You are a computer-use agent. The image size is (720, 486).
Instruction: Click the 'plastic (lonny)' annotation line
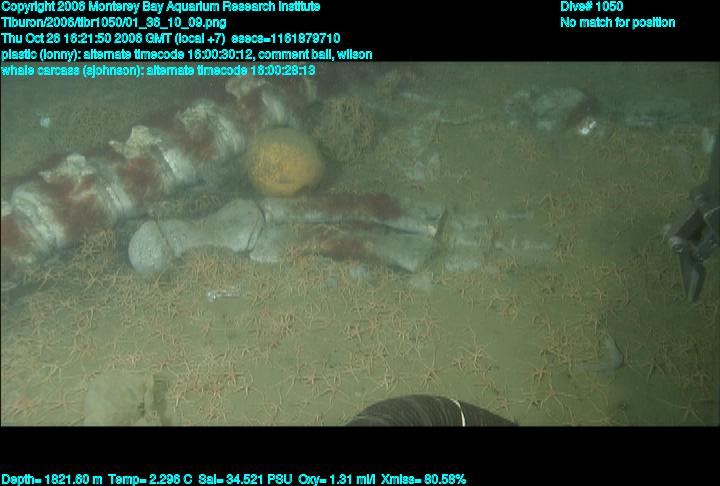[186, 55]
